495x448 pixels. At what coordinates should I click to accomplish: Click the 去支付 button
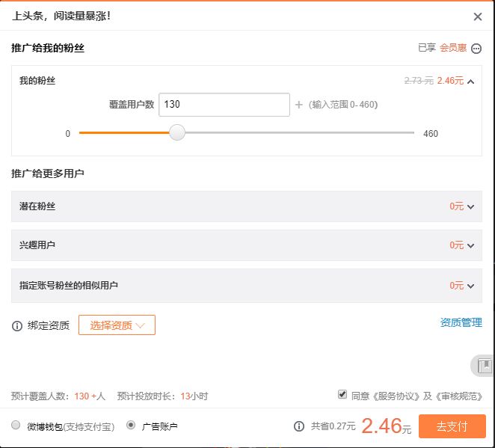tap(452, 426)
